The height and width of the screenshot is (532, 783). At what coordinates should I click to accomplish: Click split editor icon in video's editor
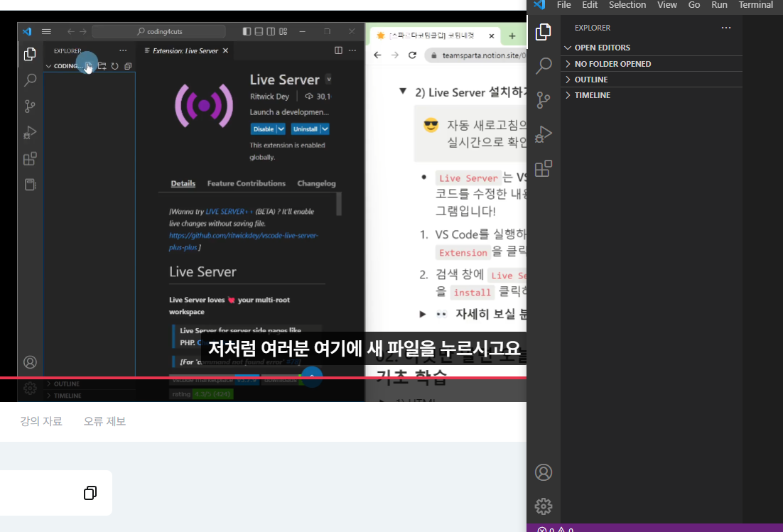tap(339, 50)
